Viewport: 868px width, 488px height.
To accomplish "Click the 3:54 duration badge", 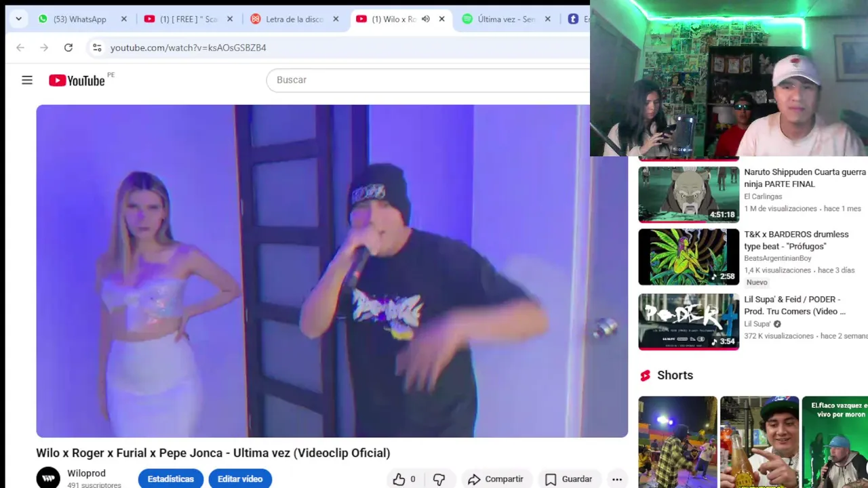I will click(x=723, y=342).
